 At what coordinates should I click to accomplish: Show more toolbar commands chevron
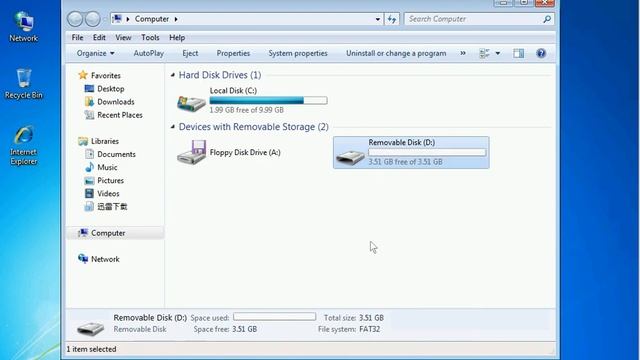pyautogui.click(x=463, y=53)
